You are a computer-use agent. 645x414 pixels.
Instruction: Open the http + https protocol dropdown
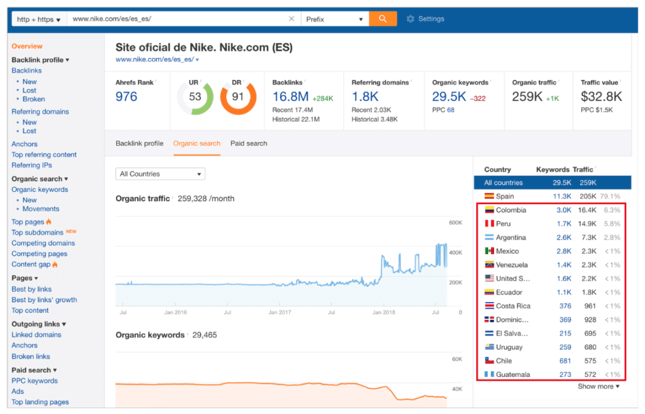(39, 19)
